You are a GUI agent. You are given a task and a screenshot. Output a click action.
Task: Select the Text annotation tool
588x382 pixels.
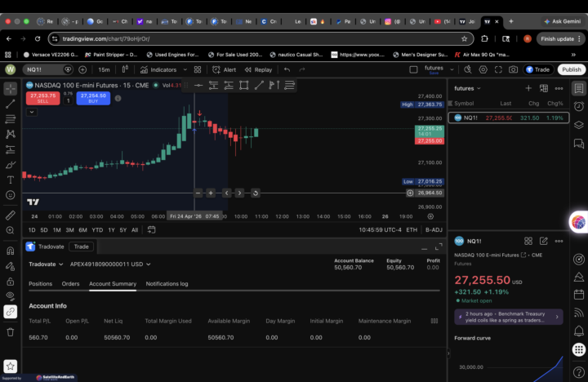pyautogui.click(x=11, y=180)
